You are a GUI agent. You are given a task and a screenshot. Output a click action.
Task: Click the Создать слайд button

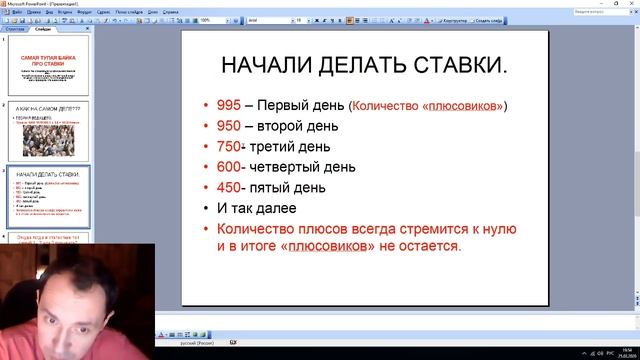click(x=487, y=20)
